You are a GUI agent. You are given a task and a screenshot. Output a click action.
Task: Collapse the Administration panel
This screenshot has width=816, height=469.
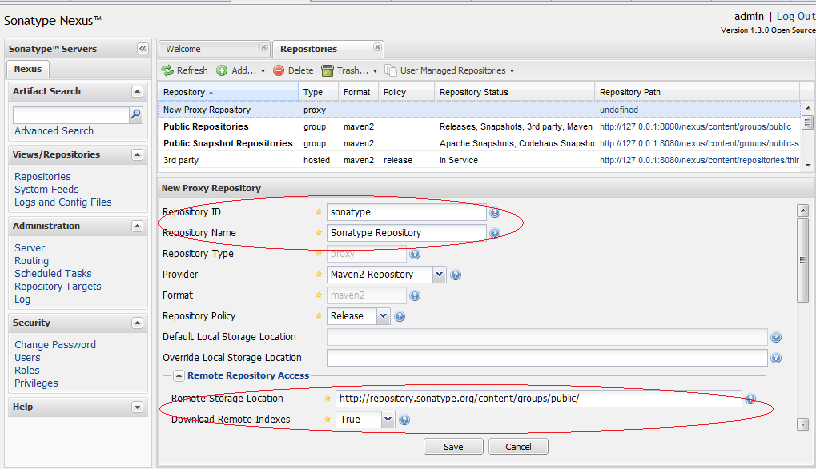click(x=137, y=226)
